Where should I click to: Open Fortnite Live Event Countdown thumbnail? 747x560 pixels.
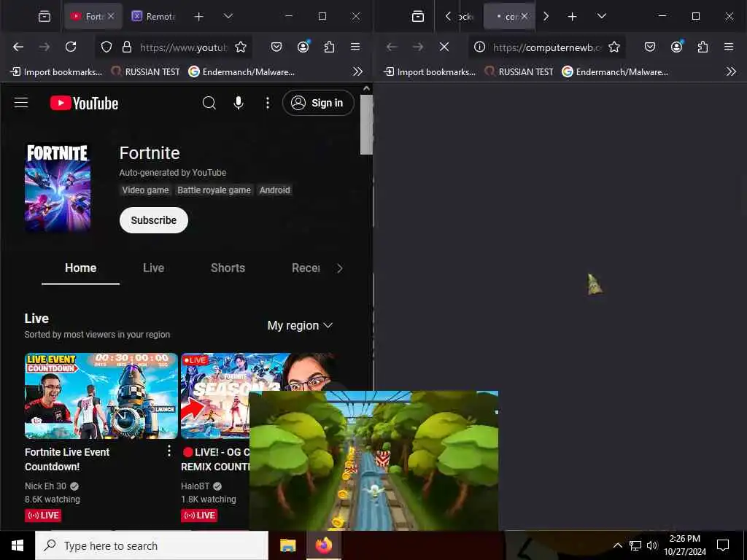(x=101, y=396)
